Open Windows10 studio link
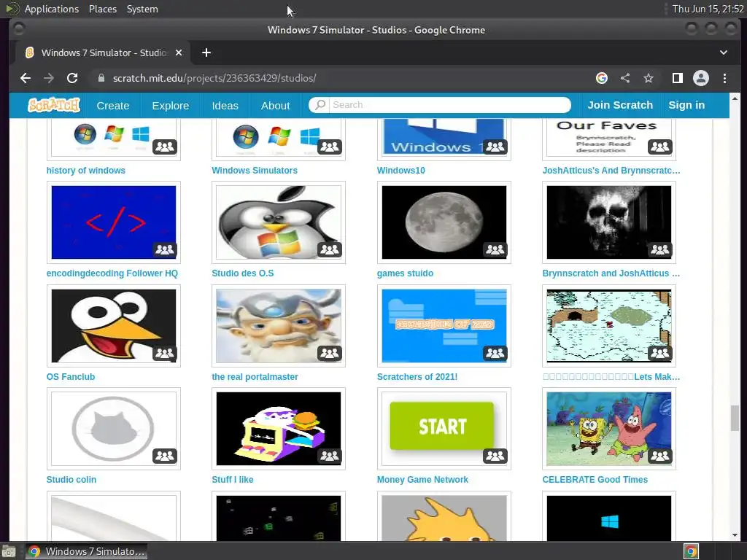This screenshot has width=747, height=560. pyautogui.click(x=400, y=171)
